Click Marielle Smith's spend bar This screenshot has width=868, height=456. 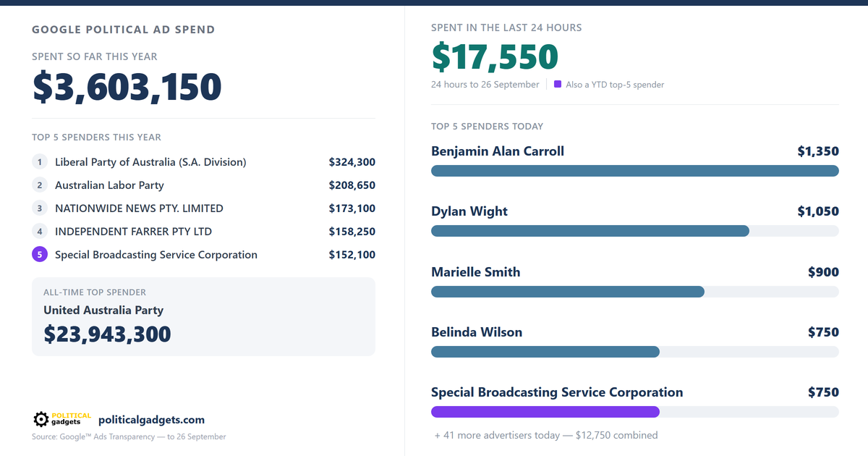(568, 291)
